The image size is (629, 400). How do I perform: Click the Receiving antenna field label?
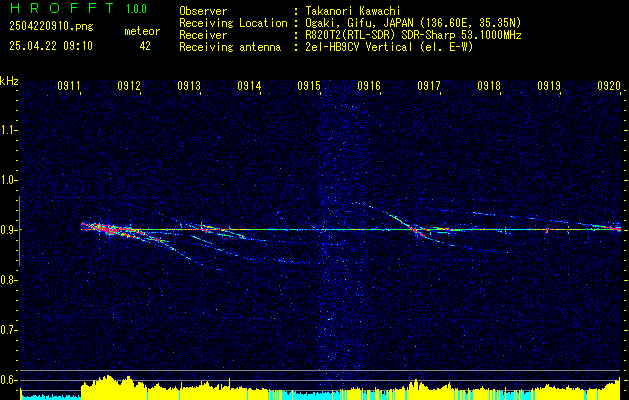pos(230,47)
